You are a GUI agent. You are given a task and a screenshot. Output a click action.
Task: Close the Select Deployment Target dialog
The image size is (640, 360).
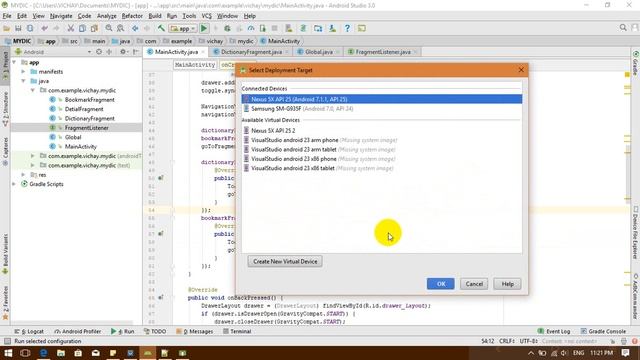[x=521, y=70]
